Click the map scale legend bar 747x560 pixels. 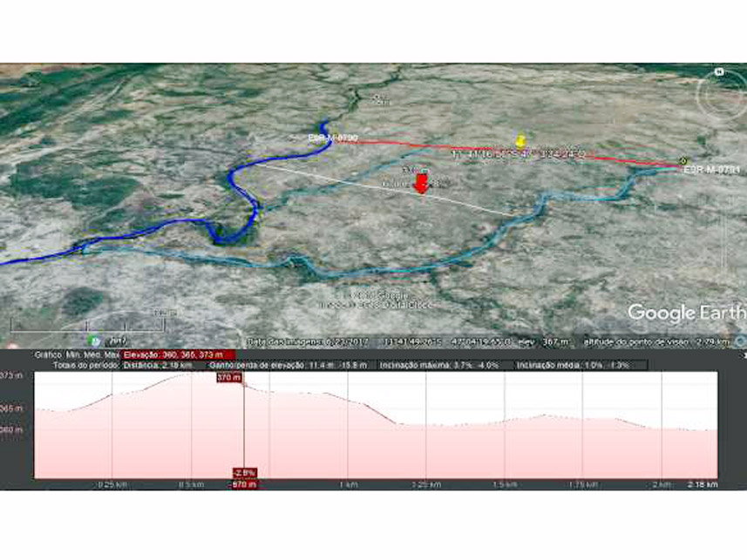pos(88,326)
